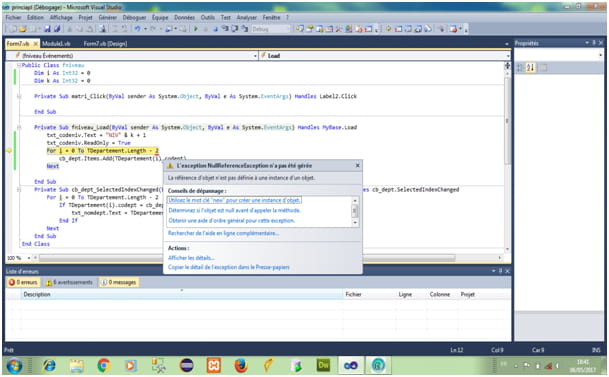Toggle the 0 messages filter

[x=118, y=282]
